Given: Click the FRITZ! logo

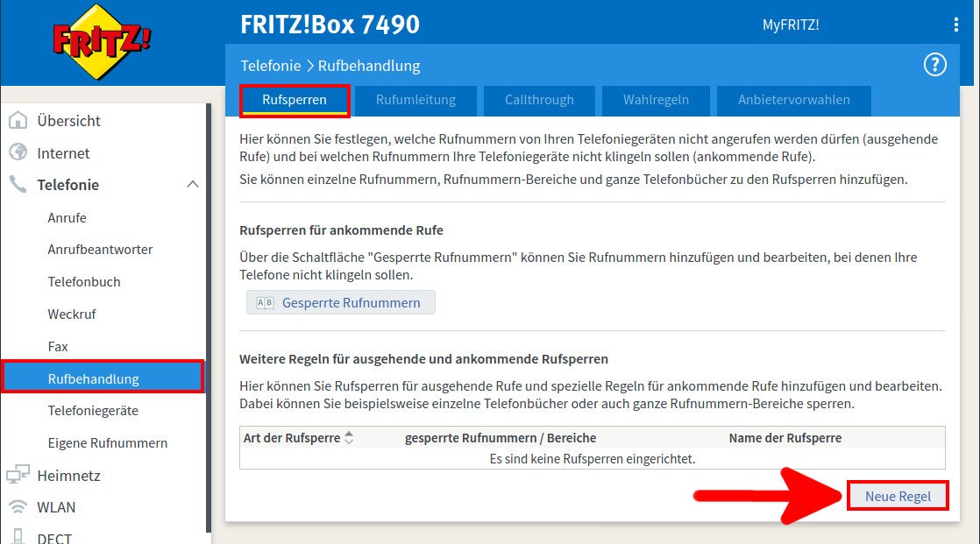Looking at the screenshot, I should click(102, 41).
